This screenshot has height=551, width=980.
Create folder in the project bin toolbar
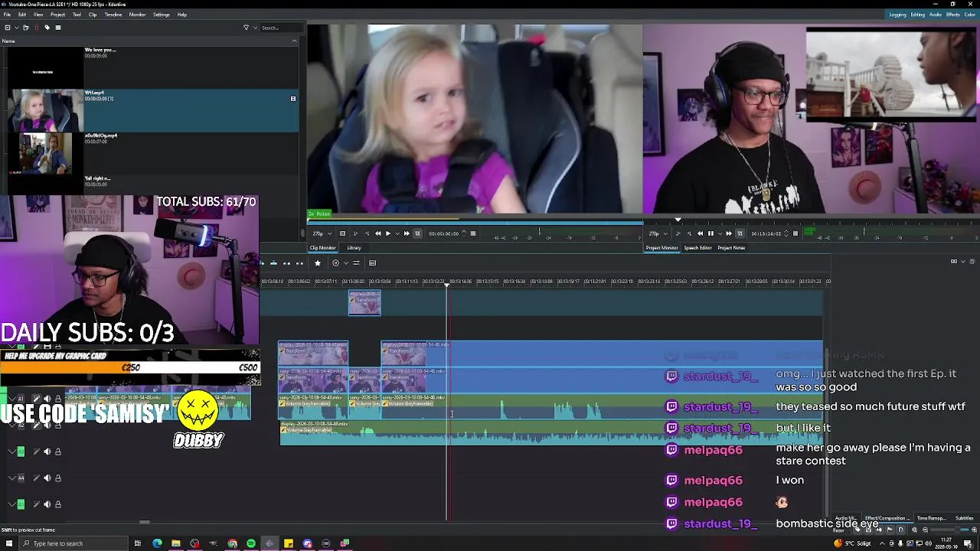click(25, 28)
